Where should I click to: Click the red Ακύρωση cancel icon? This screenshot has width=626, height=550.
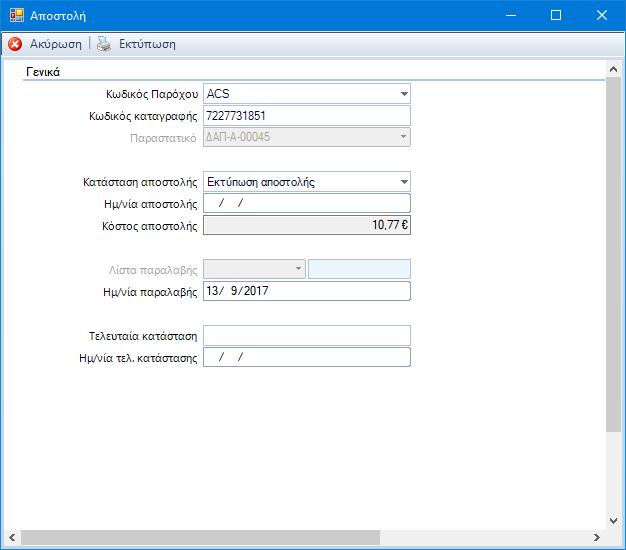[x=15, y=44]
